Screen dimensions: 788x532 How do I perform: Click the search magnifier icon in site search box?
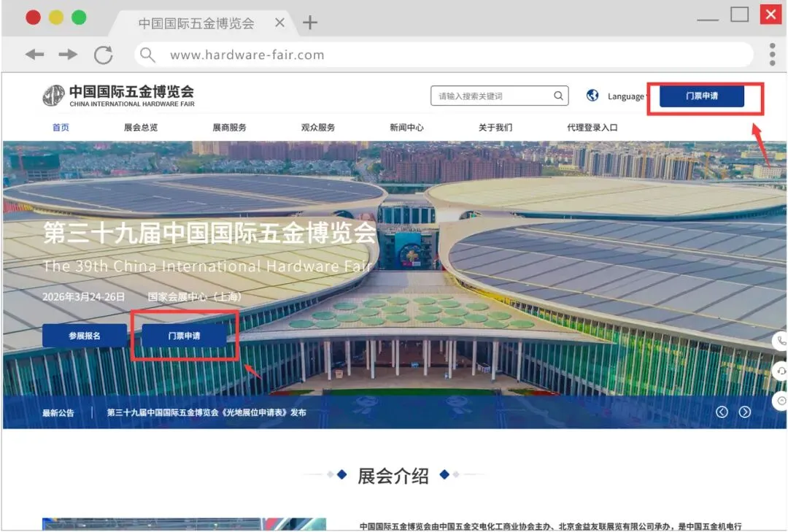click(x=558, y=96)
